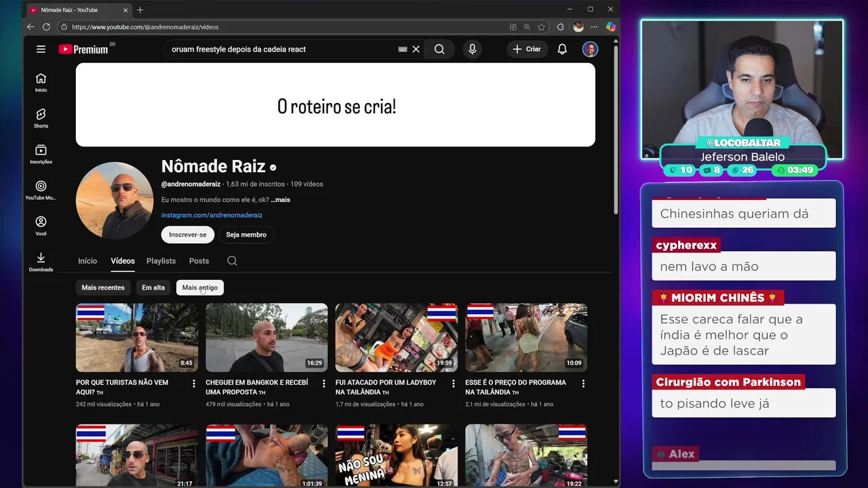Click the Seja membro button

pos(246,235)
